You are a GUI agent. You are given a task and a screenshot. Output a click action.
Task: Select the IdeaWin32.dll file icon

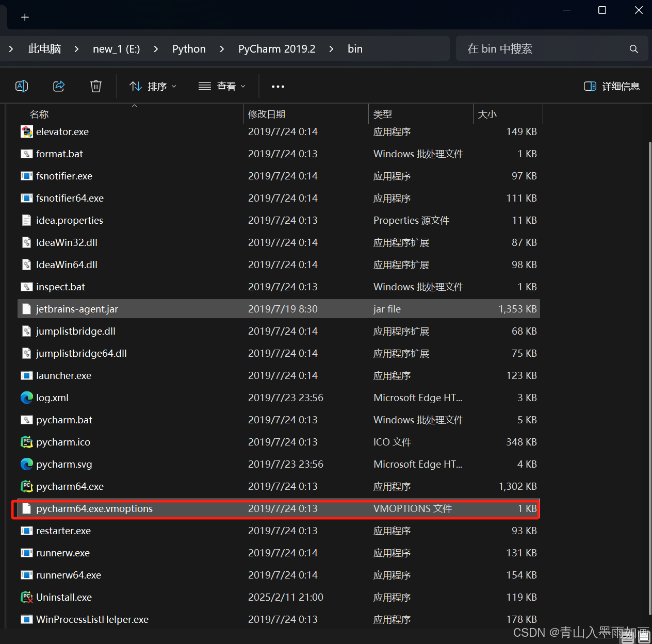point(27,242)
